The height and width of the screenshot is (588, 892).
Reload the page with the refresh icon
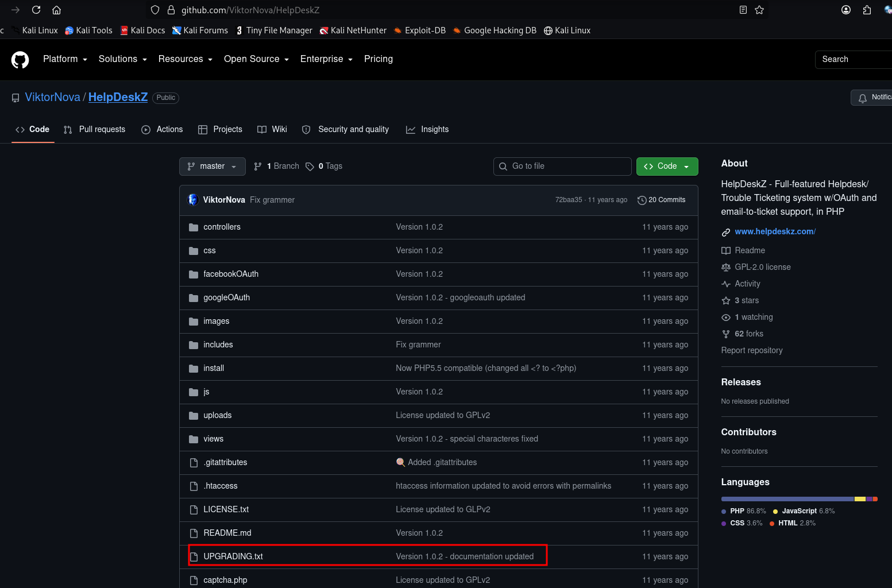36,10
